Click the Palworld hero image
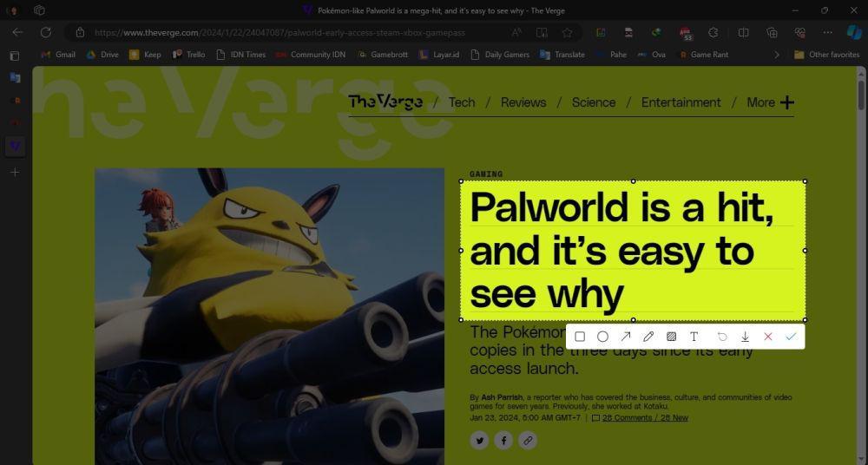This screenshot has width=868, height=465. coord(270,316)
